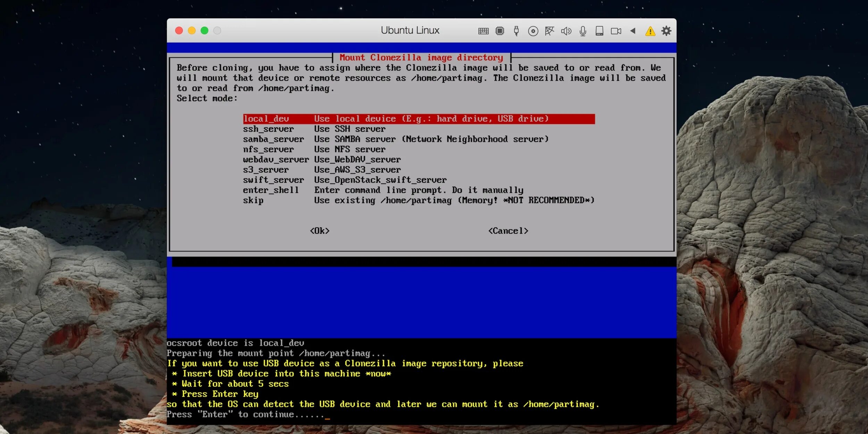Click the sound speaker icon
868x434 pixels.
point(566,31)
